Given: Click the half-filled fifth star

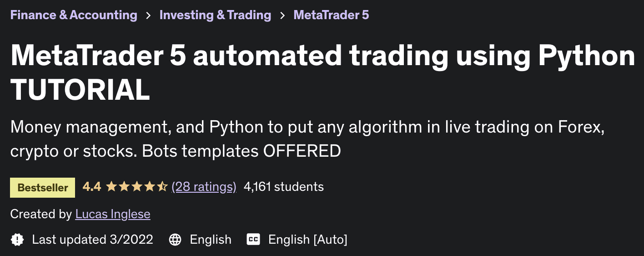Looking at the screenshot, I should (x=162, y=186).
